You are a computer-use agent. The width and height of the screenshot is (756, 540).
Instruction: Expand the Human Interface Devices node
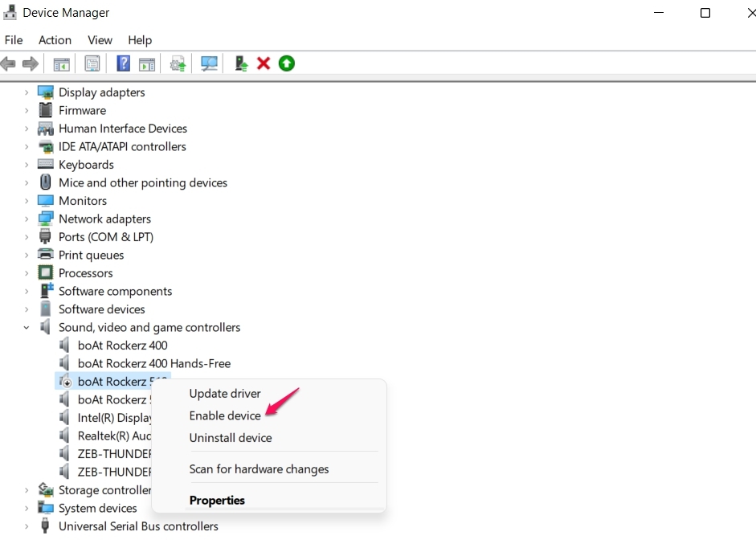click(x=27, y=129)
